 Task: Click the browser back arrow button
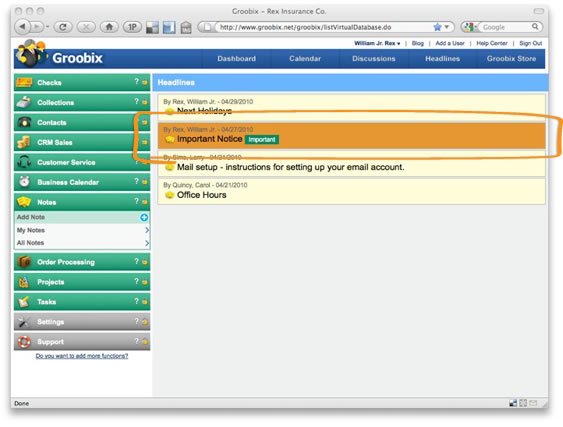(23, 27)
